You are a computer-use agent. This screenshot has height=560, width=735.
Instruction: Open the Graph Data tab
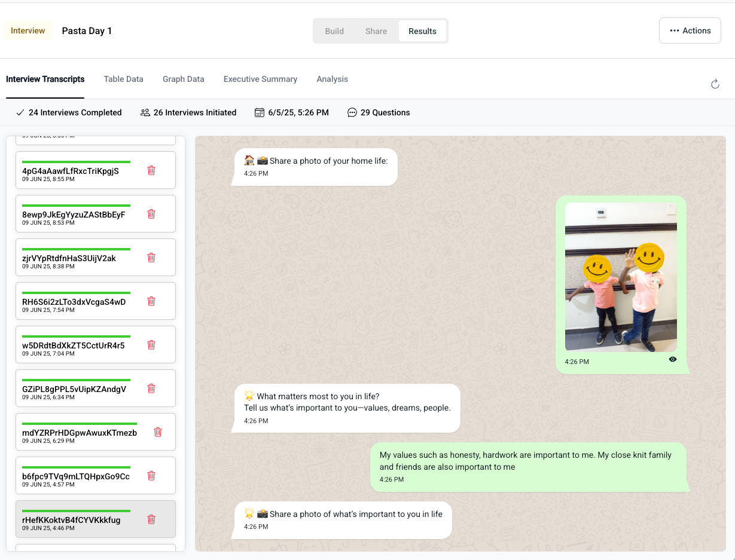[x=184, y=79]
